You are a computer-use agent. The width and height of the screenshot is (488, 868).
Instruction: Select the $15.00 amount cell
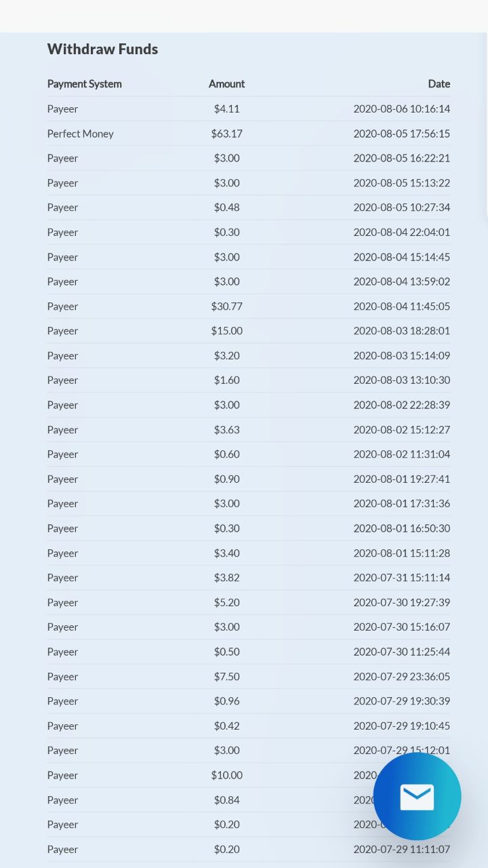[226, 331]
